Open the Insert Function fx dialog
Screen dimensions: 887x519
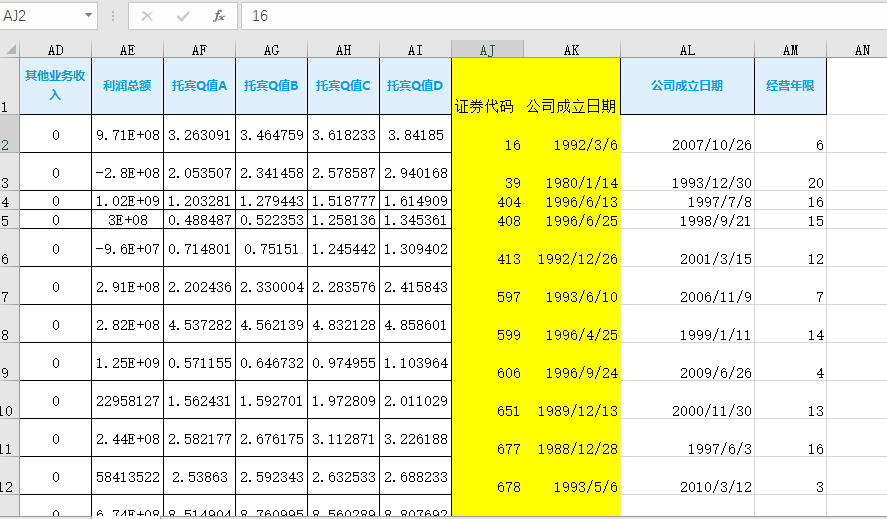pyautogui.click(x=219, y=16)
